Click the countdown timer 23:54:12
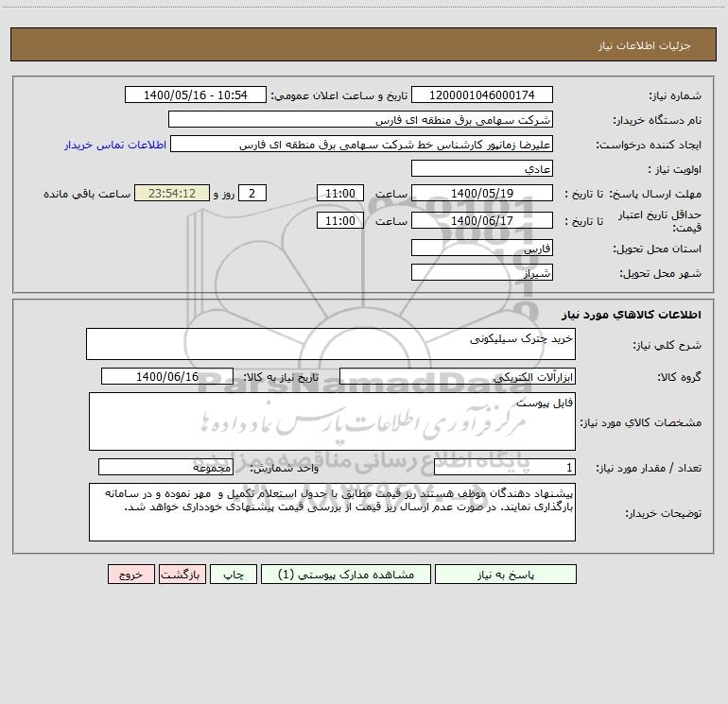The width and height of the screenshot is (728, 704). coord(172,193)
